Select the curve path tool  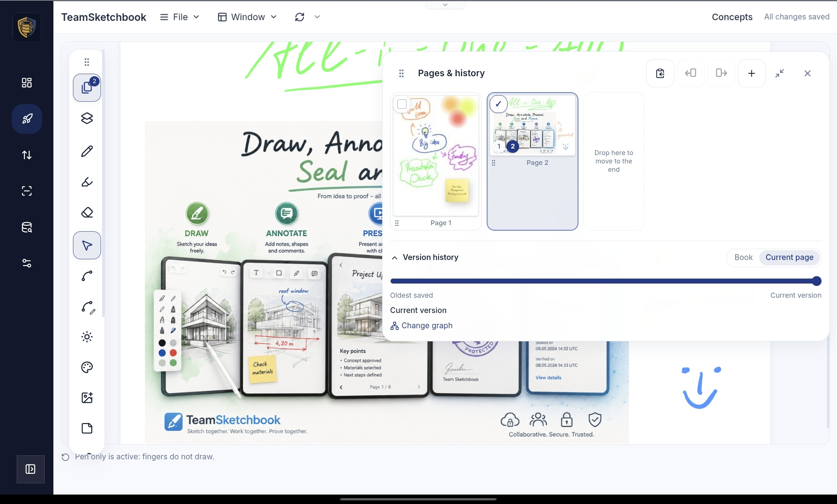point(87,276)
